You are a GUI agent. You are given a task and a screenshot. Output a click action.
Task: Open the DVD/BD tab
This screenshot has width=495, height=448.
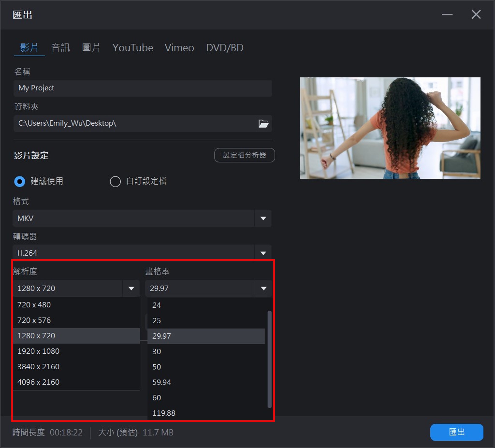pos(225,48)
